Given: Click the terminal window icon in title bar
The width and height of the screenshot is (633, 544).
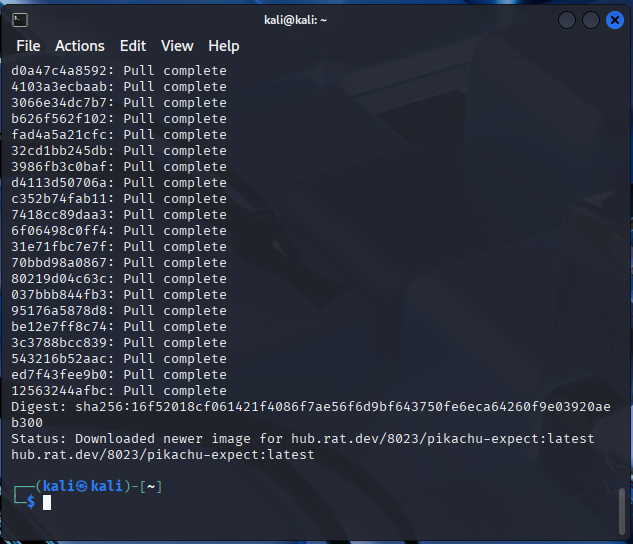Looking at the screenshot, I should click(x=19, y=20).
